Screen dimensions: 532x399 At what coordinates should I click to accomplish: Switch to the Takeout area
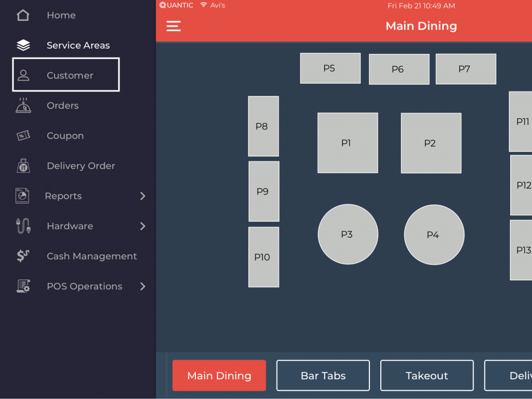coord(427,376)
